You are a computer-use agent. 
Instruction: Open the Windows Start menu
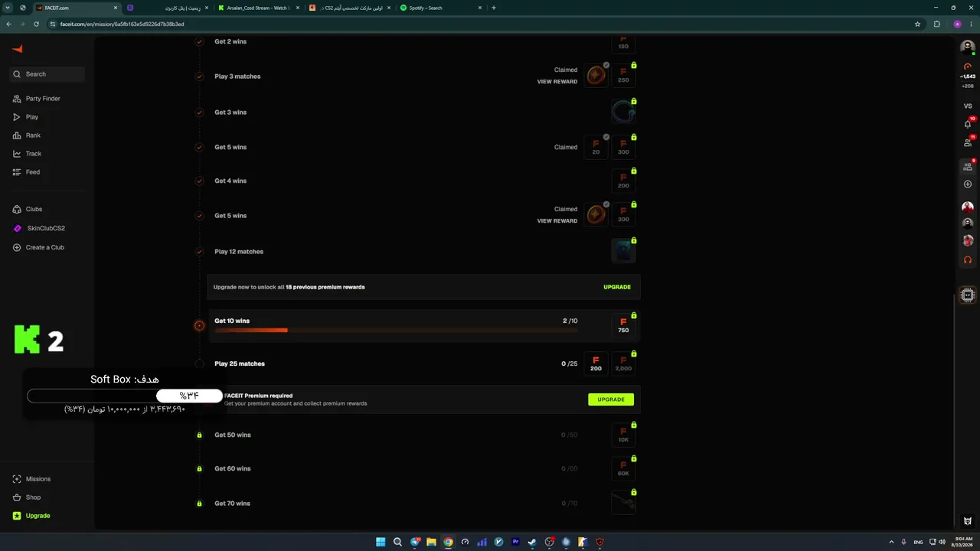pyautogui.click(x=381, y=542)
